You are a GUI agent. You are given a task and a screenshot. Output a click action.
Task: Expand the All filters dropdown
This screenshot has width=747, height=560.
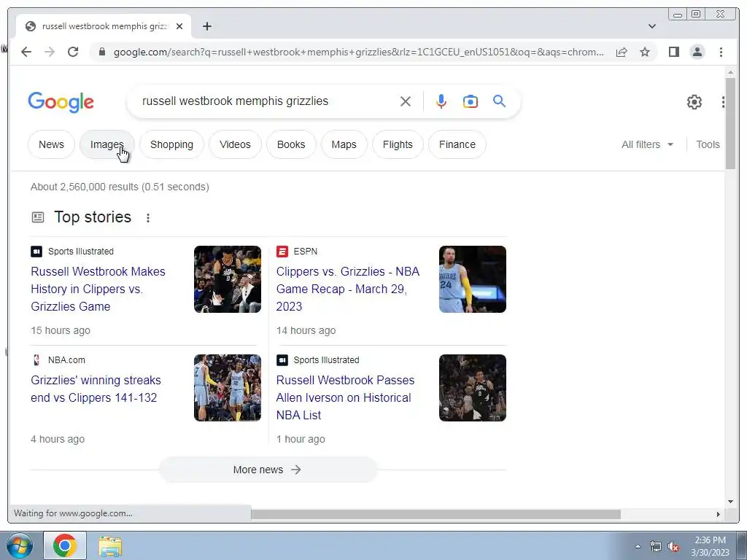[x=648, y=144]
